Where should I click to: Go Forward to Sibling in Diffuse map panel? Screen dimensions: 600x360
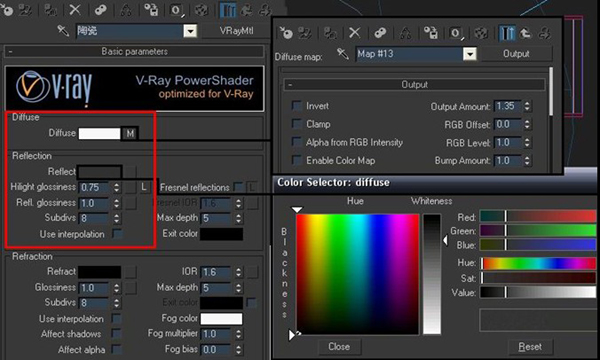point(544,33)
